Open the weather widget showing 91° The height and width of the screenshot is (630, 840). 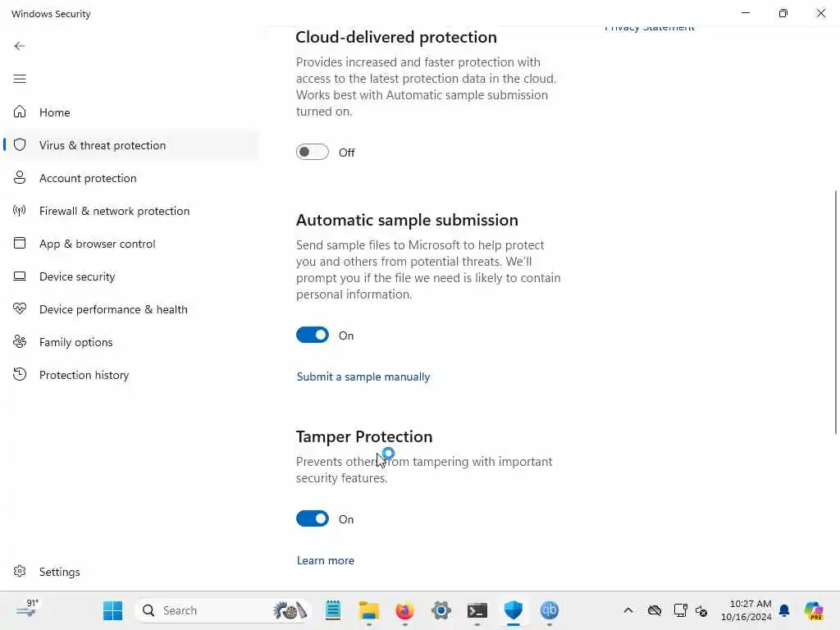click(x=27, y=609)
